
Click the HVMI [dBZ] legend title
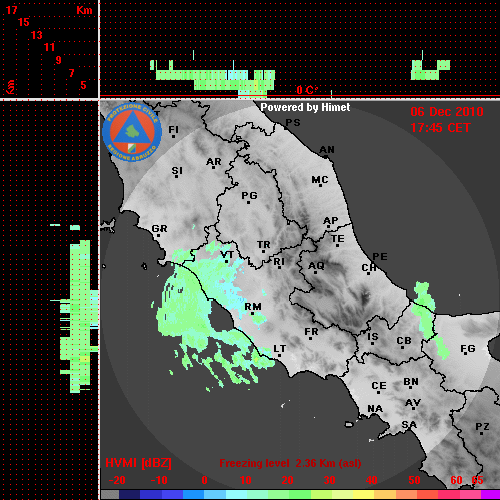[x=138, y=463]
